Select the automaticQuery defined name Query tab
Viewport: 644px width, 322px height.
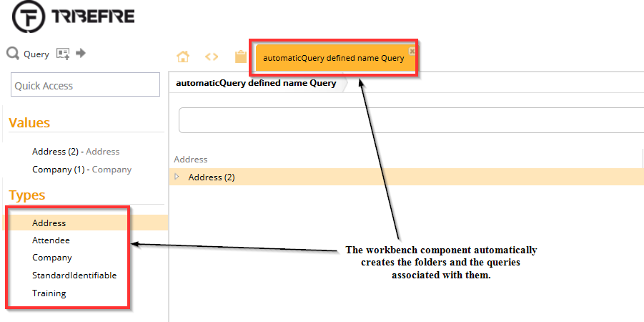point(332,58)
